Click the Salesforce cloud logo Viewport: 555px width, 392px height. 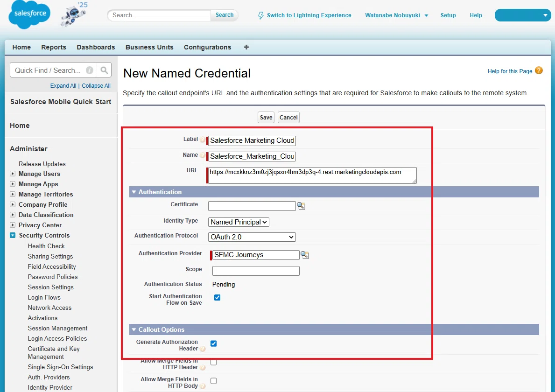click(x=30, y=14)
